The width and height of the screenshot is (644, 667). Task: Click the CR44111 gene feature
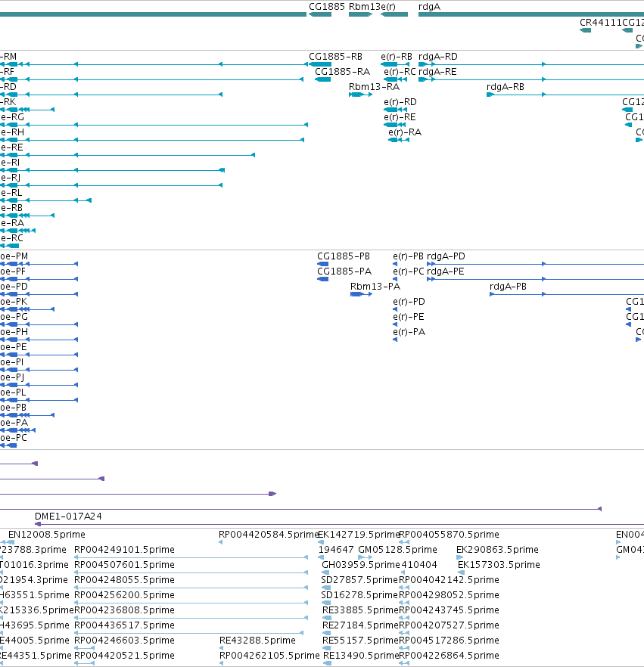click(x=585, y=30)
